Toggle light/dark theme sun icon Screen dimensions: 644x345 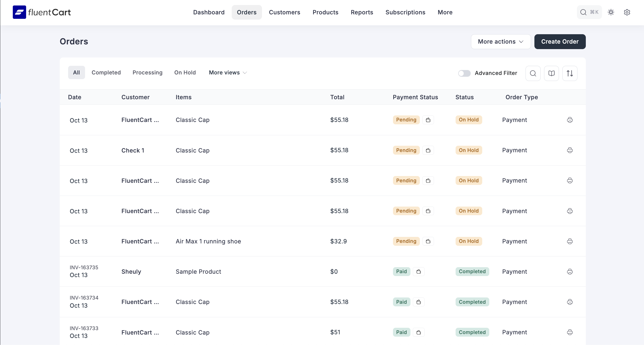(x=611, y=12)
